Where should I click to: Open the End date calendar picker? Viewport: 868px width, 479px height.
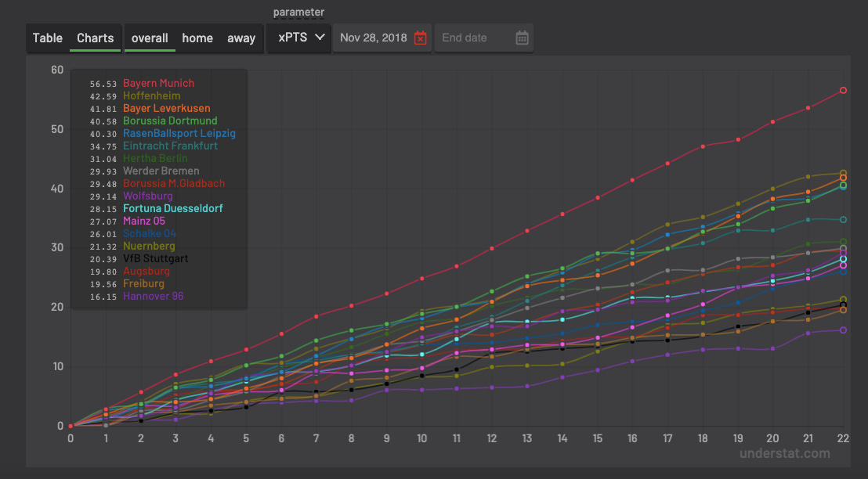522,38
